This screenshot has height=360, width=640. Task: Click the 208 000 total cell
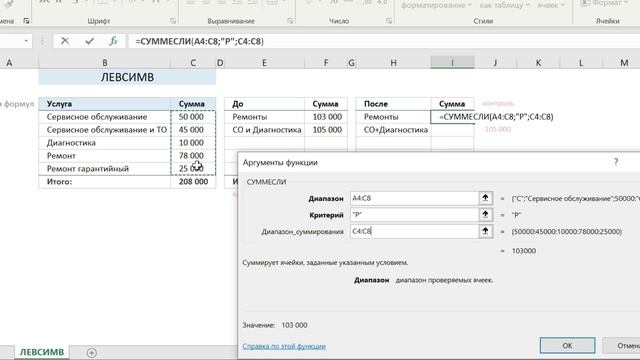coord(193,182)
